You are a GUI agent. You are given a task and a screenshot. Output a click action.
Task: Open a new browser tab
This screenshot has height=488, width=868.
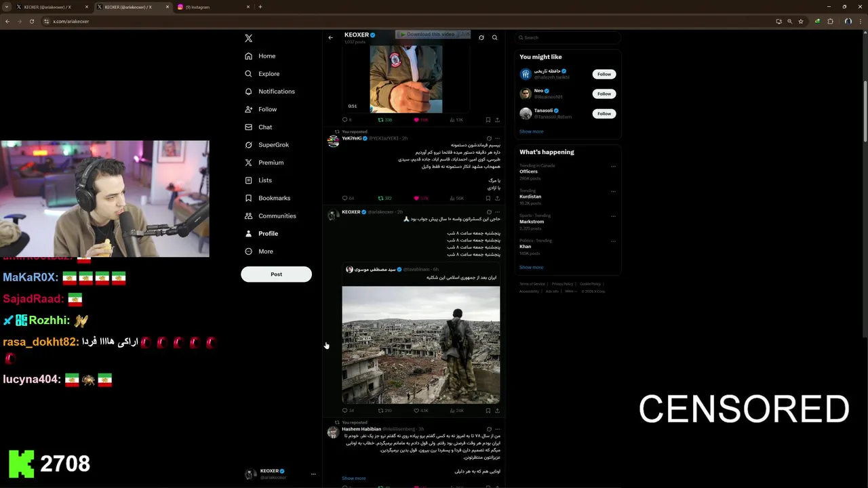click(260, 7)
